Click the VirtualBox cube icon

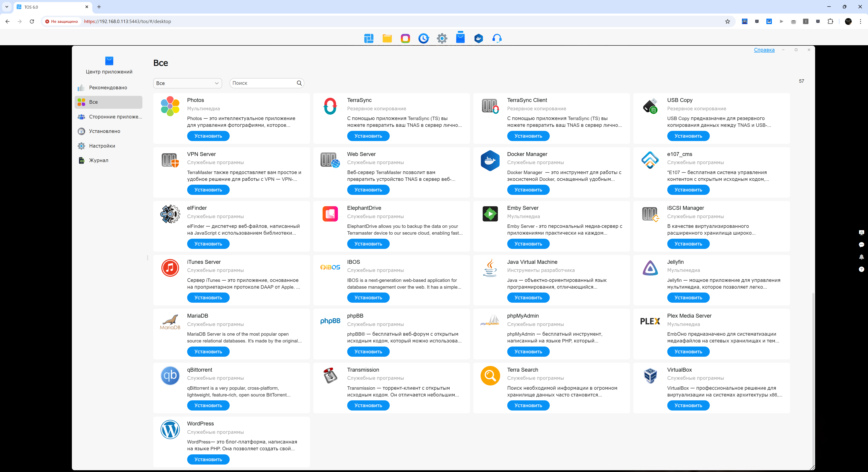click(x=650, y=375)
